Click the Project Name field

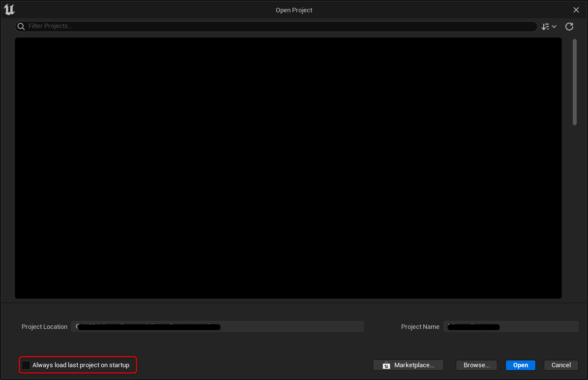click(x=511, y=326)
